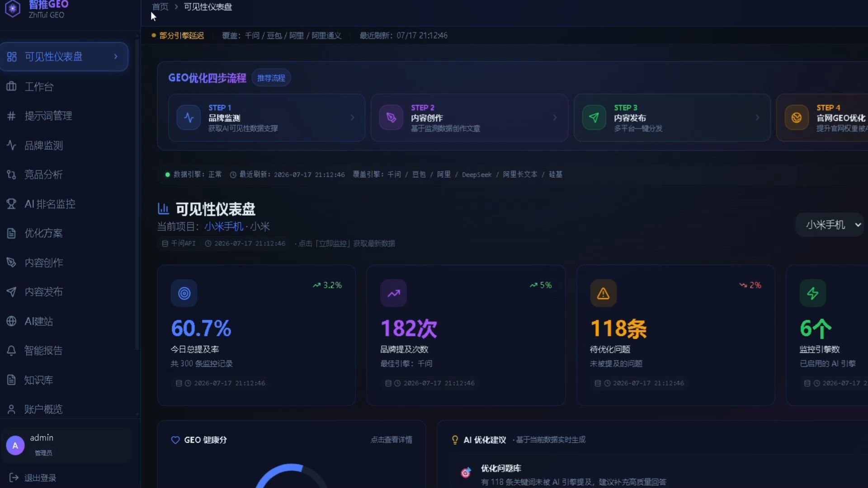Screen dimensions: 868x488
Task: Click the breadcrumb separator chevron after 首页
Action: point(176,7)
